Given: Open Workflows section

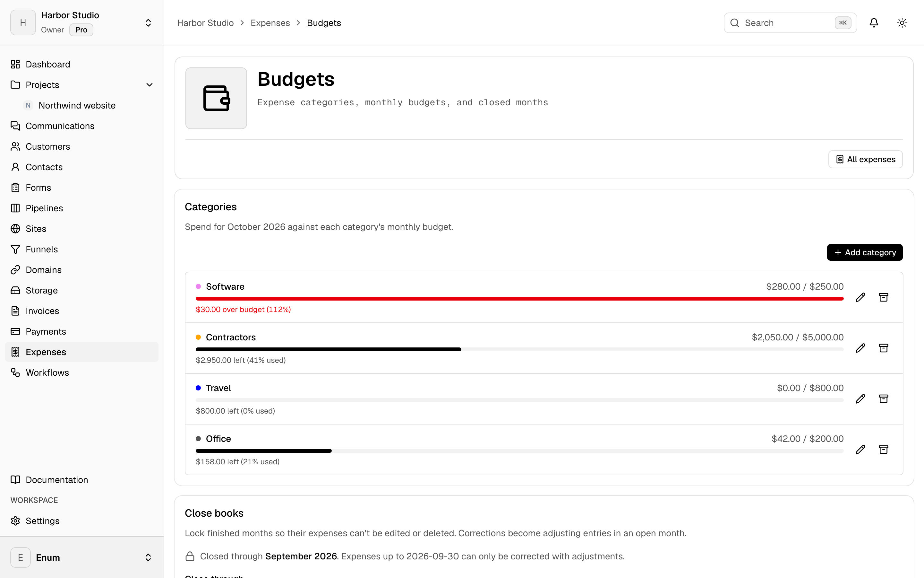Looking at the screenshot, I should (x=82, y=372).
